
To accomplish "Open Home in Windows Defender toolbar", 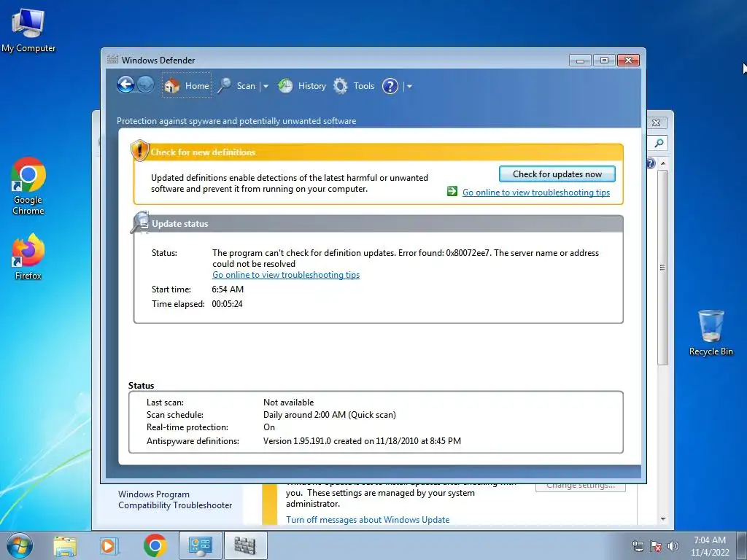I will 187,86.
